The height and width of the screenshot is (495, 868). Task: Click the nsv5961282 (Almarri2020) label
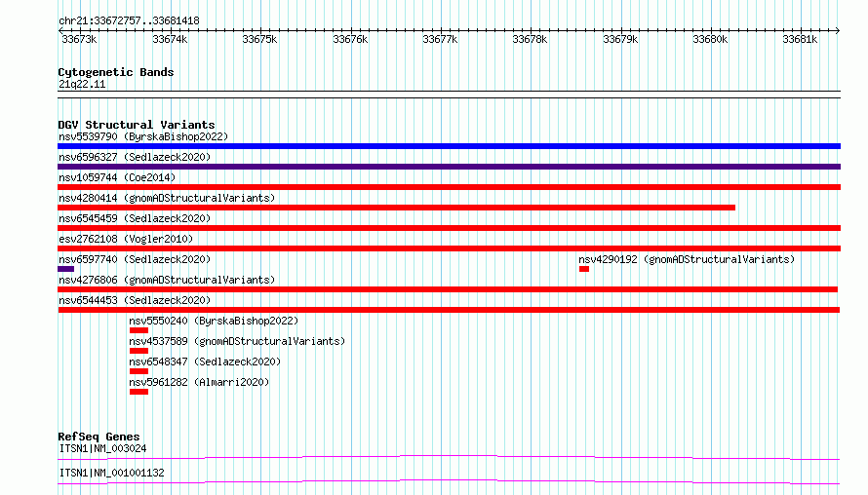pyautogui.click(x=199, y=382)
